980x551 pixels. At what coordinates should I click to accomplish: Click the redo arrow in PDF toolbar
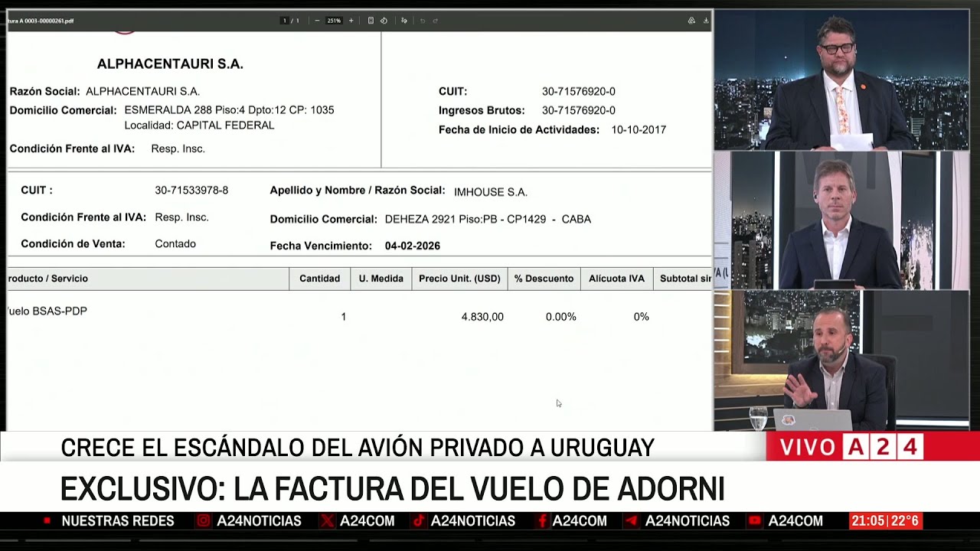point(436,21)
